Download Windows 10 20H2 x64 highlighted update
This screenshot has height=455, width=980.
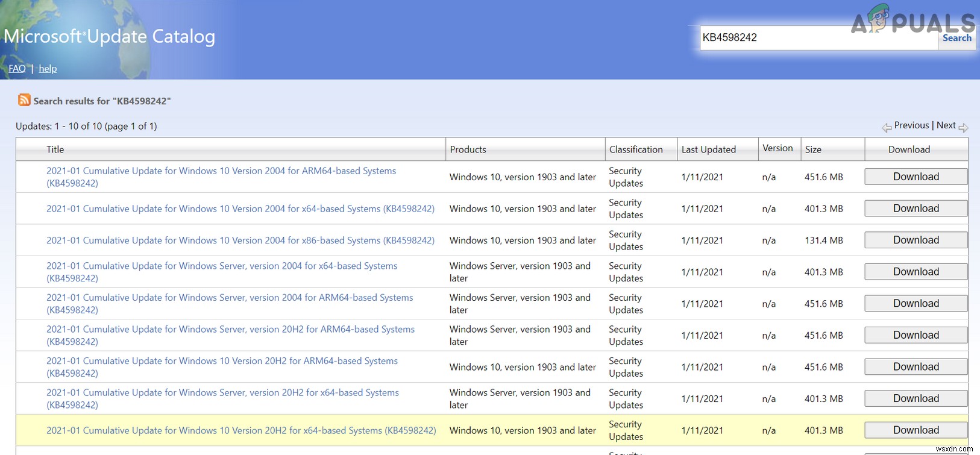click(x=916, y=430)
